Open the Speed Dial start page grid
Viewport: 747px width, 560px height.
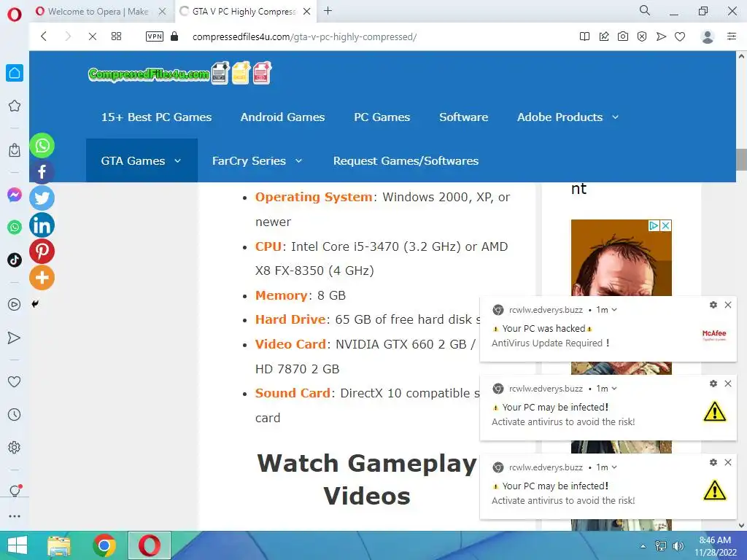[116, 36]
